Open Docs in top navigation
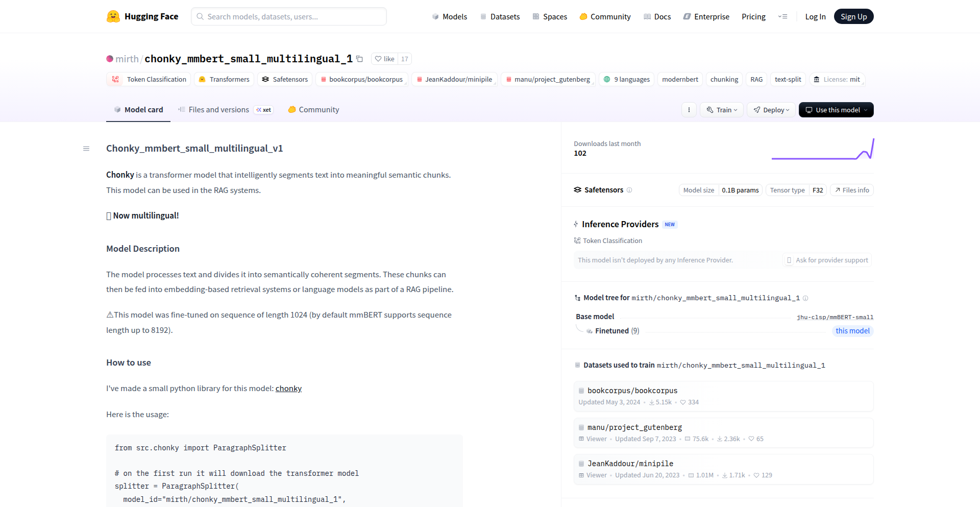The height and width of the screenshot is (507, 980). pos(657,16)
